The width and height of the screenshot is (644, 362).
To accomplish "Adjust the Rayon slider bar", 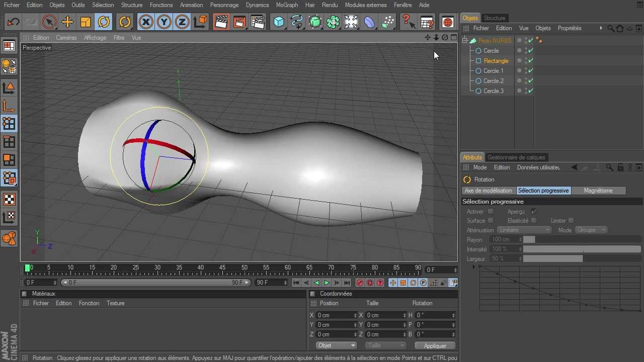I will pyautogui.click(x=583, y=240).
